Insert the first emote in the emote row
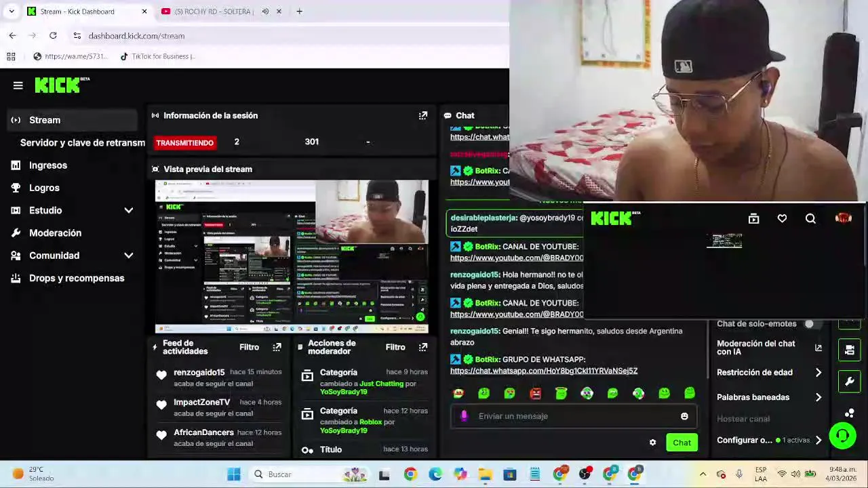 458,393
